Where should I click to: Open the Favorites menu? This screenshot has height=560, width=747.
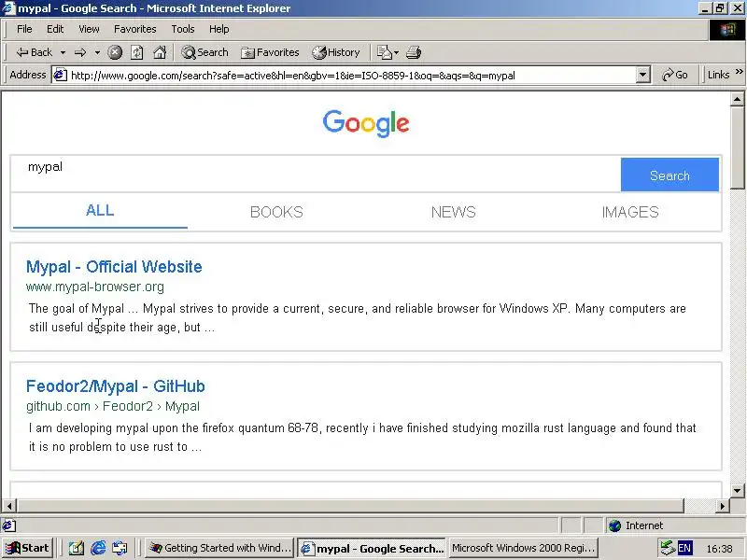(x=135, y=29)
